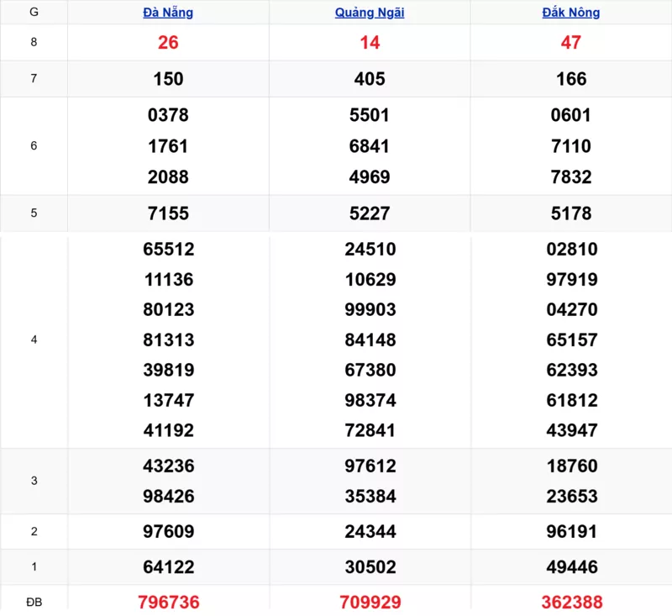Viewport: 672px width, 616px height.
Task: Click Quảng Ngãi first prize number 30502
Action: pyautogui.click(x=370, y=567)
